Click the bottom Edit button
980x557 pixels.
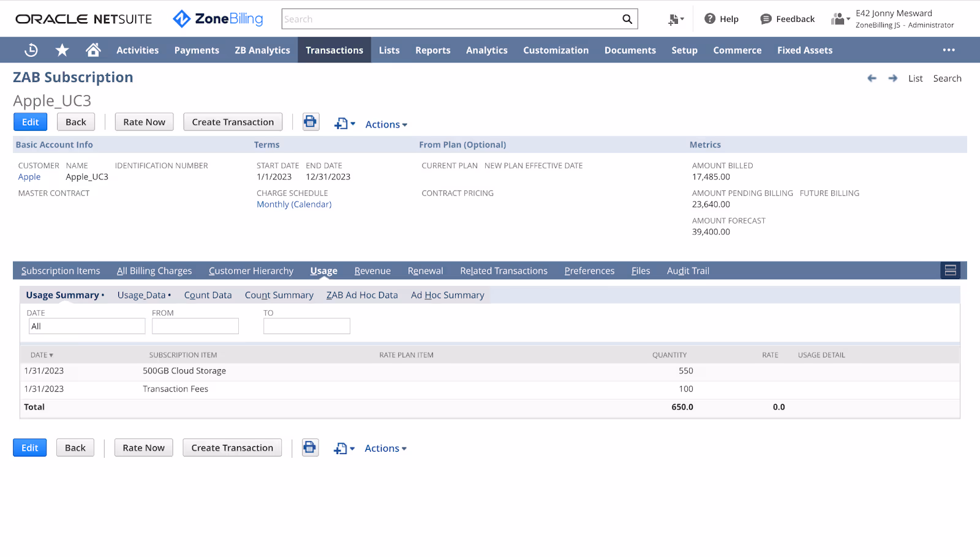tap(30, 447)
